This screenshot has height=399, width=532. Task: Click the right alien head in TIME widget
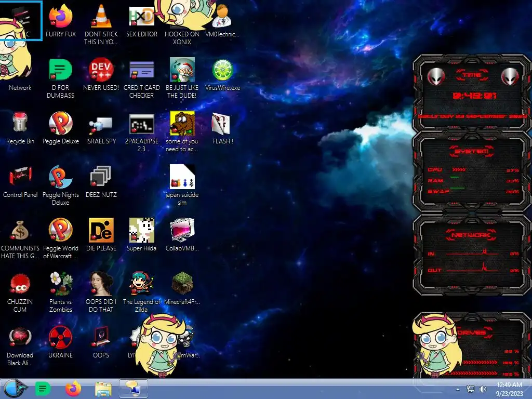(x=510, y=77)
